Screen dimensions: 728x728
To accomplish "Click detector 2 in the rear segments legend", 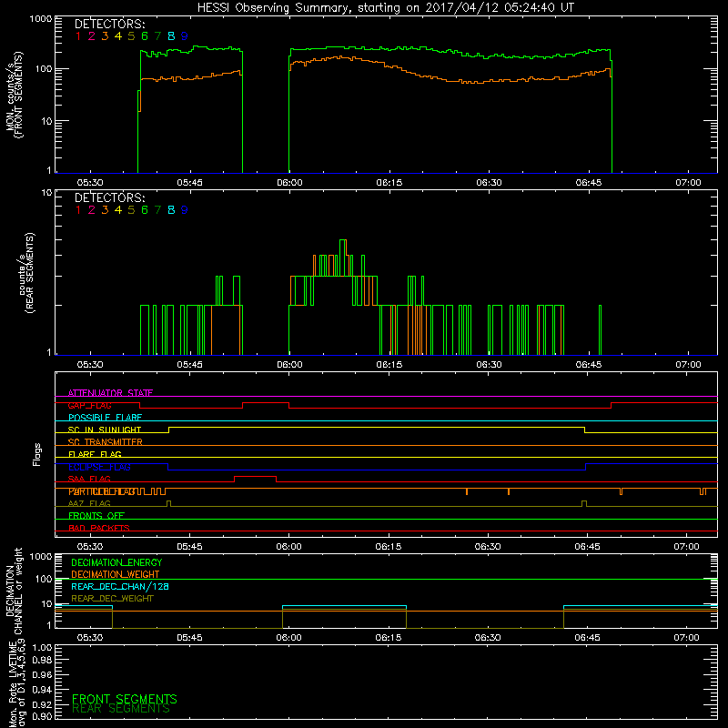I will (92, 210).
